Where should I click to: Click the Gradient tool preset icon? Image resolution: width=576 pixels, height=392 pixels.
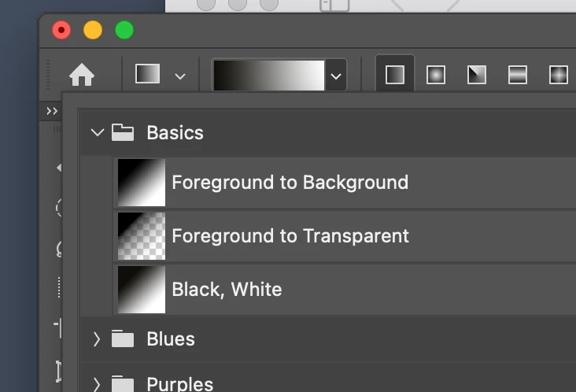(148, 74)
